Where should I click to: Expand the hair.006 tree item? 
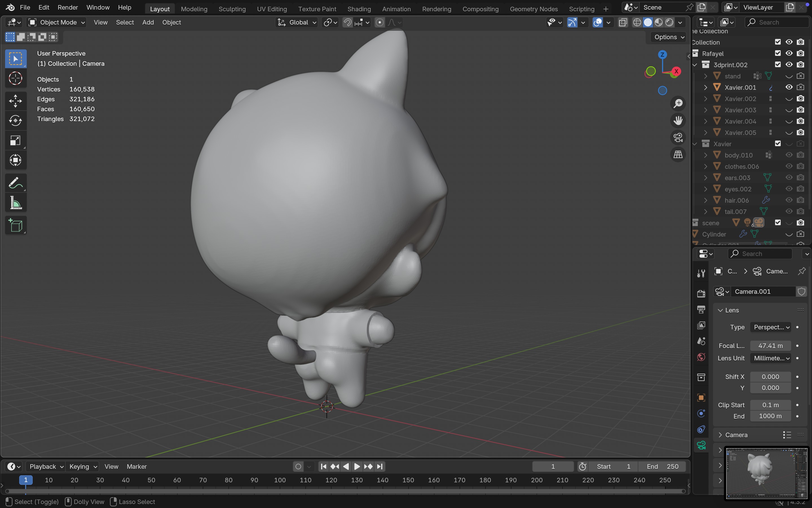tap(706, 200)
